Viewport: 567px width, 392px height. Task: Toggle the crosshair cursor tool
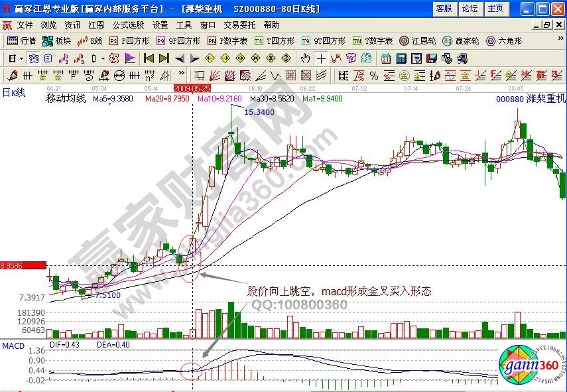pyautogui.click(x=320, y=58)
